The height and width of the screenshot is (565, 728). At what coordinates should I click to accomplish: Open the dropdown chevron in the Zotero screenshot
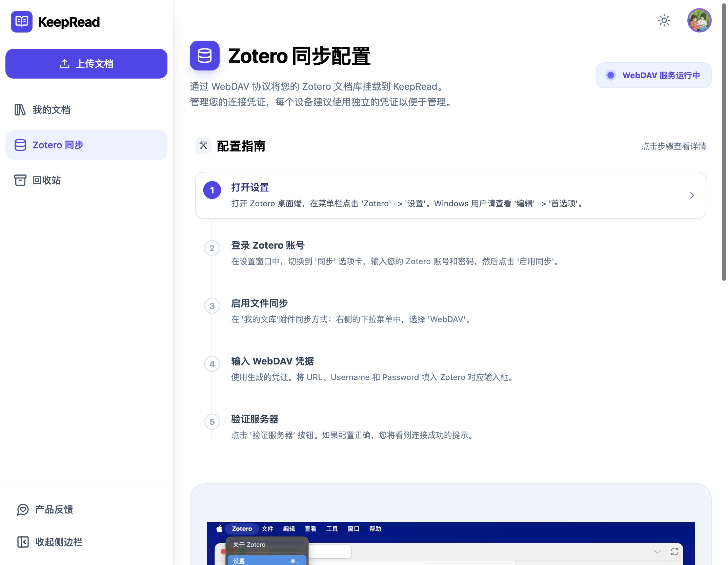(658, 551)
